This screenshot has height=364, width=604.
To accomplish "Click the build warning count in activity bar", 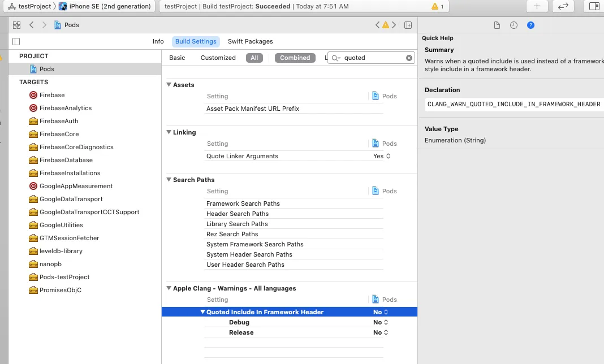I will click(x=438, y=6).
